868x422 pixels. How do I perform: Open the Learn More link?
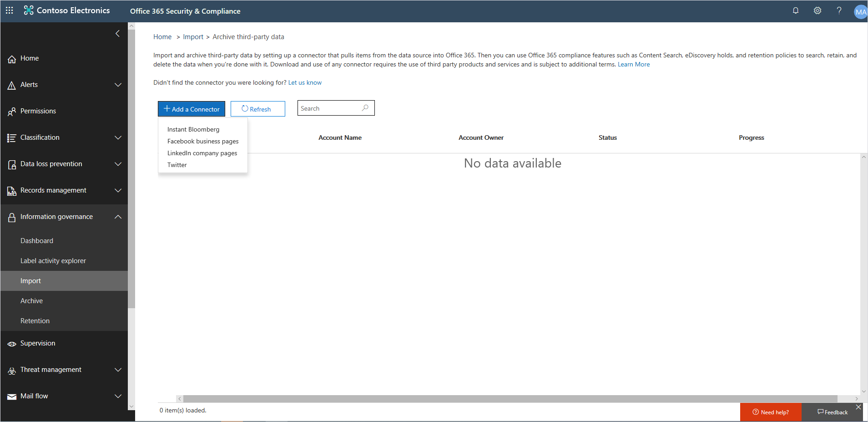coord(633,64)
